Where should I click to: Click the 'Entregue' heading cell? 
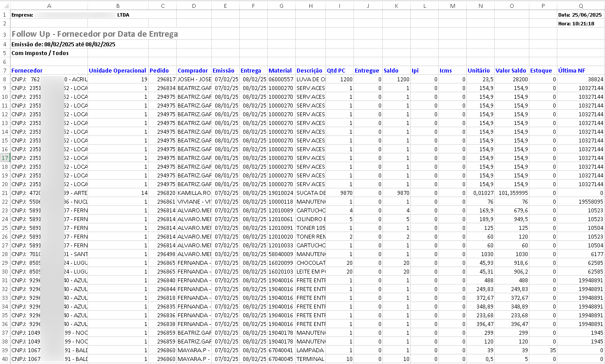368,70
